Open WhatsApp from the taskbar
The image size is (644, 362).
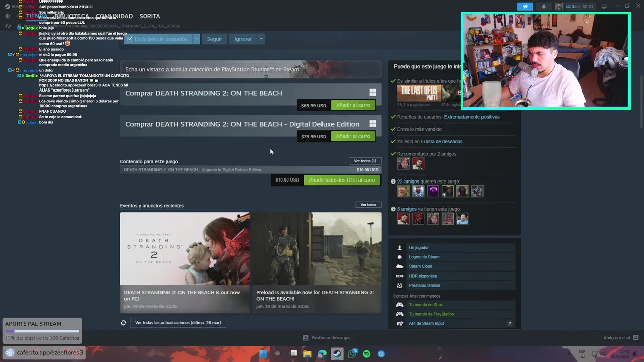coord(352,354)
